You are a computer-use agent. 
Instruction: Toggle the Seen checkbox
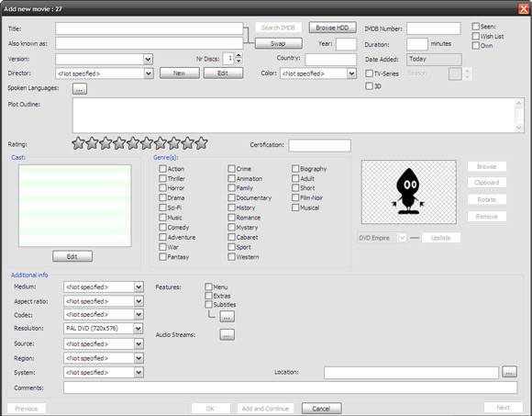[x=476, y=26]
